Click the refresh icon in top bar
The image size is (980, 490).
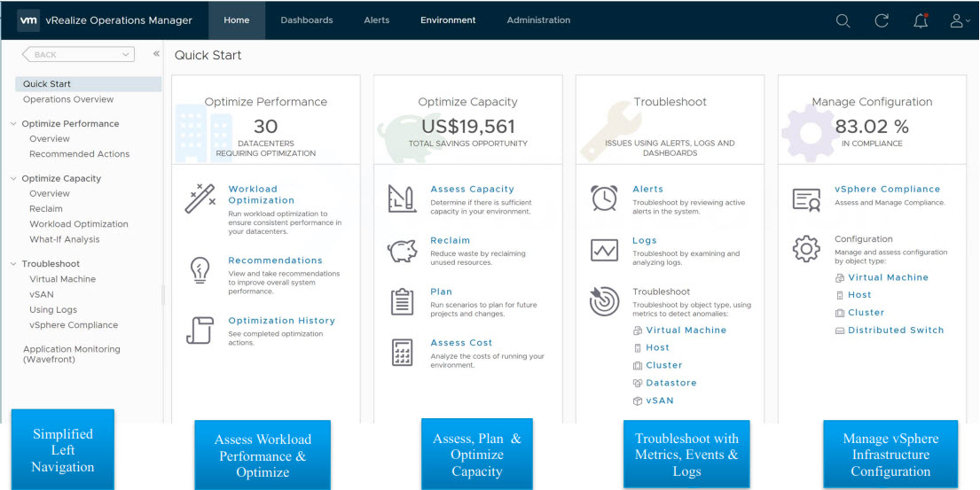click(882, 20)
